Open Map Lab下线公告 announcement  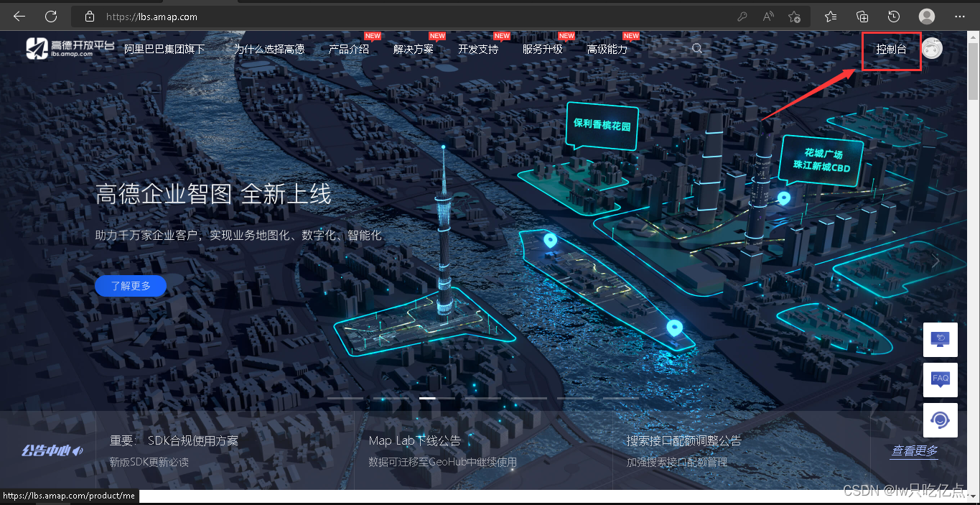(x=415, y=441)
